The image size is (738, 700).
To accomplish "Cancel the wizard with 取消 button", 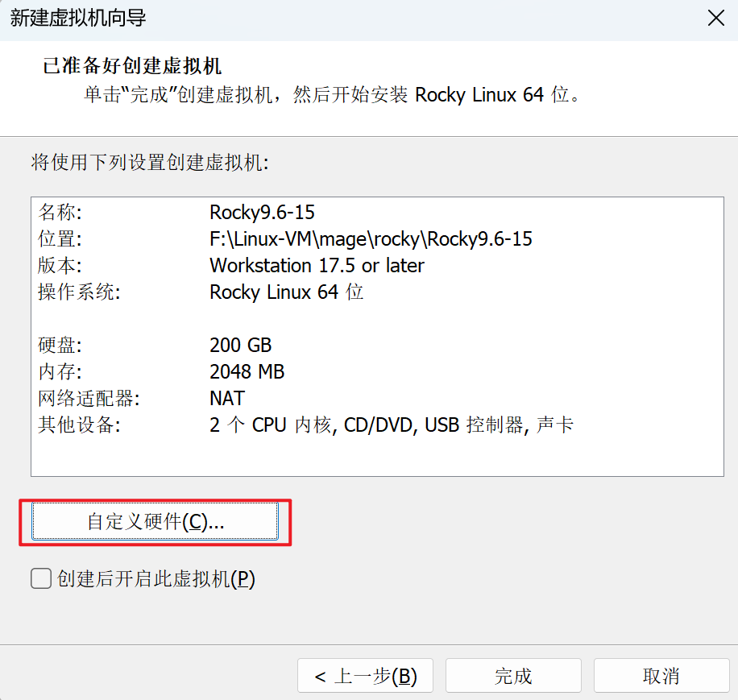I will point(661,676).
